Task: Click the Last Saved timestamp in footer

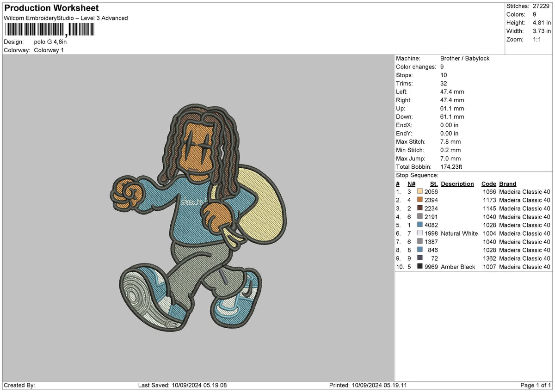Action: coord(184,385)
